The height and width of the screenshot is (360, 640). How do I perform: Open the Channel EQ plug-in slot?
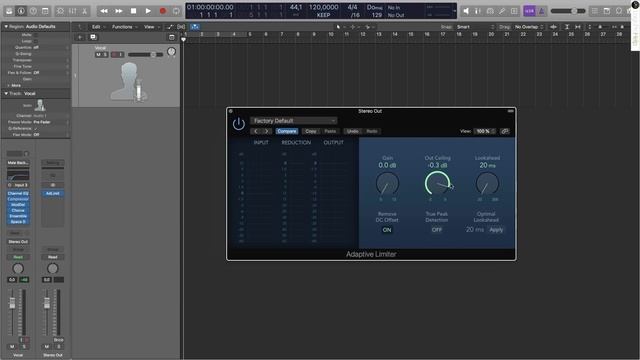[18, 193]
